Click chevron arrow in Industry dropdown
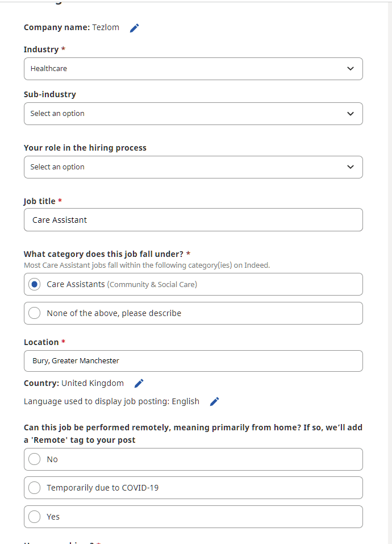 (350, 69)
